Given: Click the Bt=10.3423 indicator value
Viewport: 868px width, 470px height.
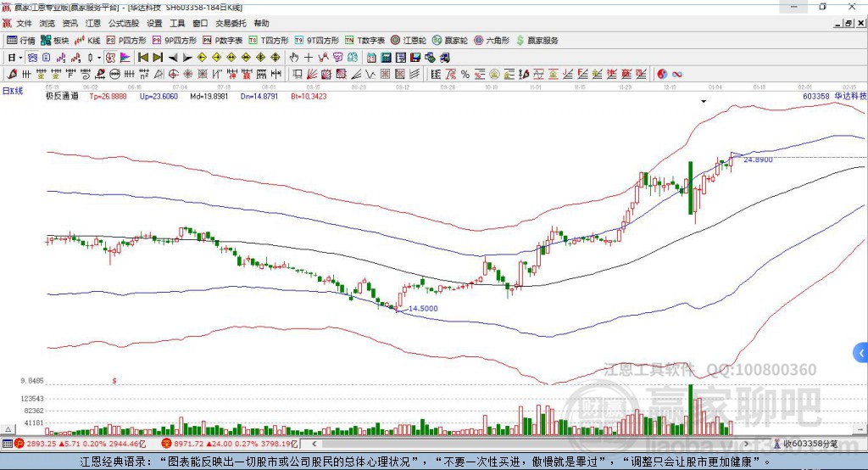Looking at the screenshot, I should click(x=309, y=96).
